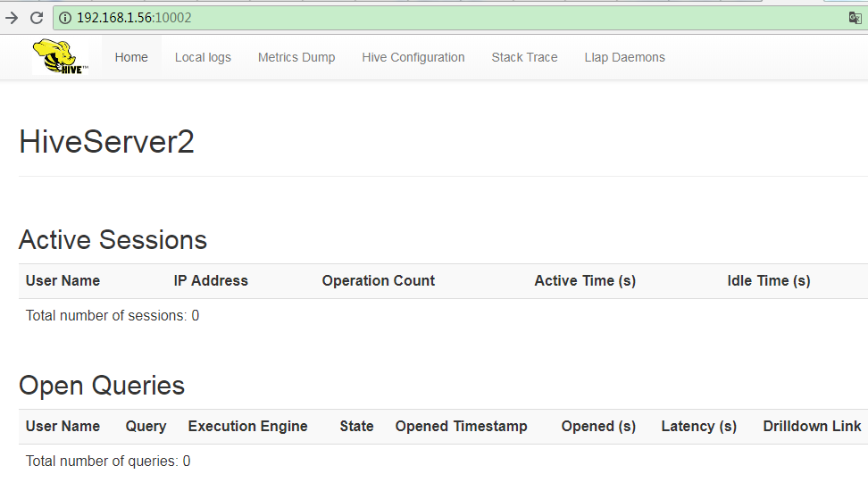Click the Execution Engine column header
The height and width of the screenshot is (499, 868).
coord(247,426)
